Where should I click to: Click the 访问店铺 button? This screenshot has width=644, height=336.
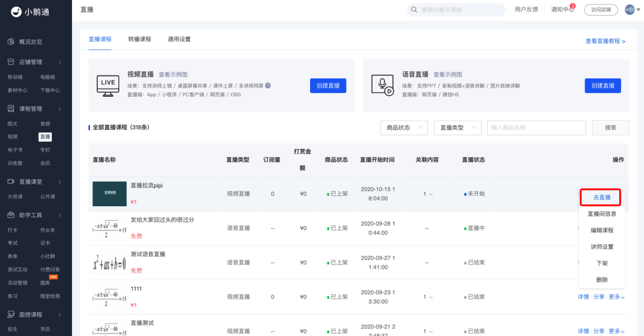601,10
